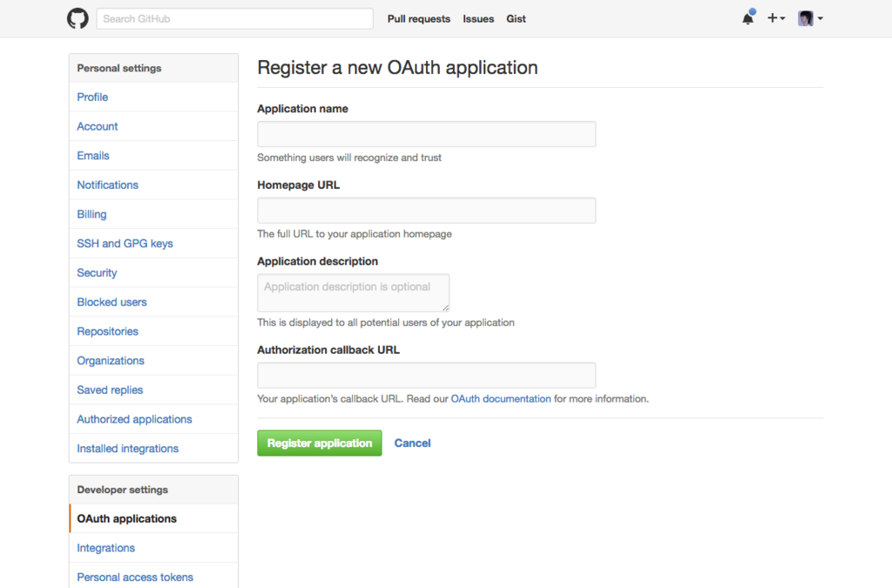Click Cancel to abandon registration
This screenshot has width=892, height=588.
coord(412,443)
